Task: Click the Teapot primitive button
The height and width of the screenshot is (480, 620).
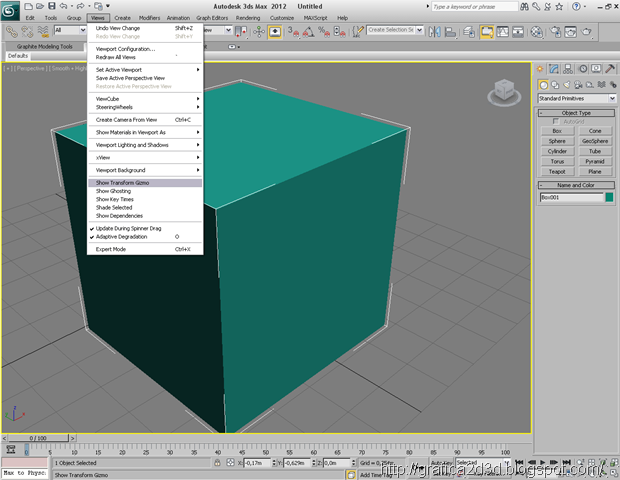Action: (x=557, y=171)
